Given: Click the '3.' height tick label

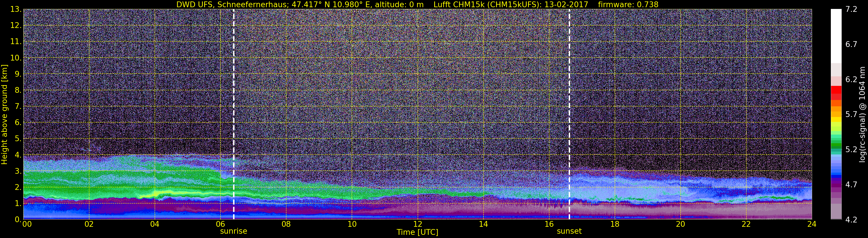Looking at the screenshot, I should (18, 171).
